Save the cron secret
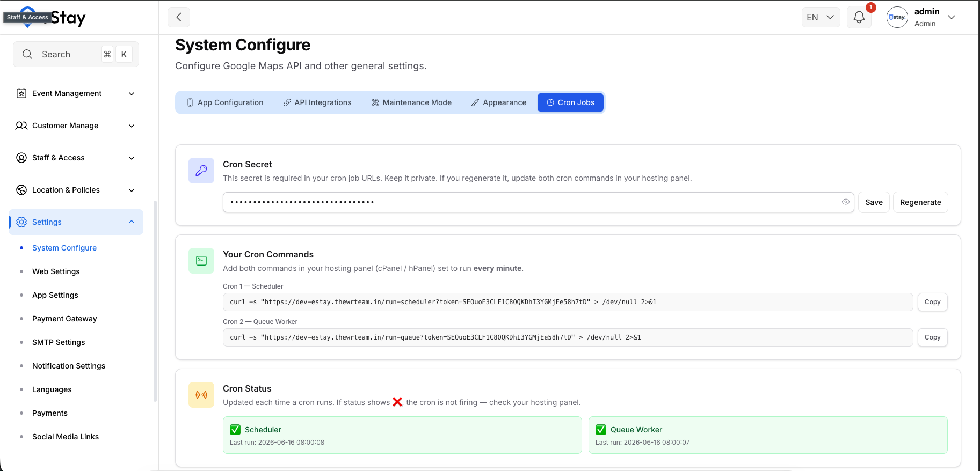Image resolution: width=980 pixels, height=471 pixels. coord(874,202)
